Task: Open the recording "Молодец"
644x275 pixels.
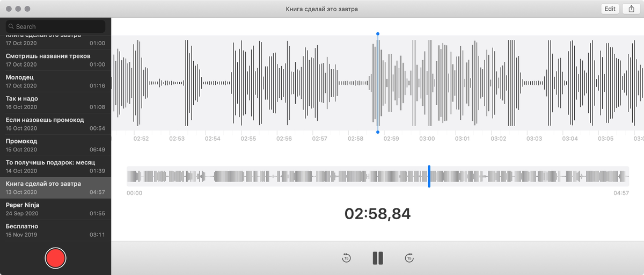Action: pos(55,82)
